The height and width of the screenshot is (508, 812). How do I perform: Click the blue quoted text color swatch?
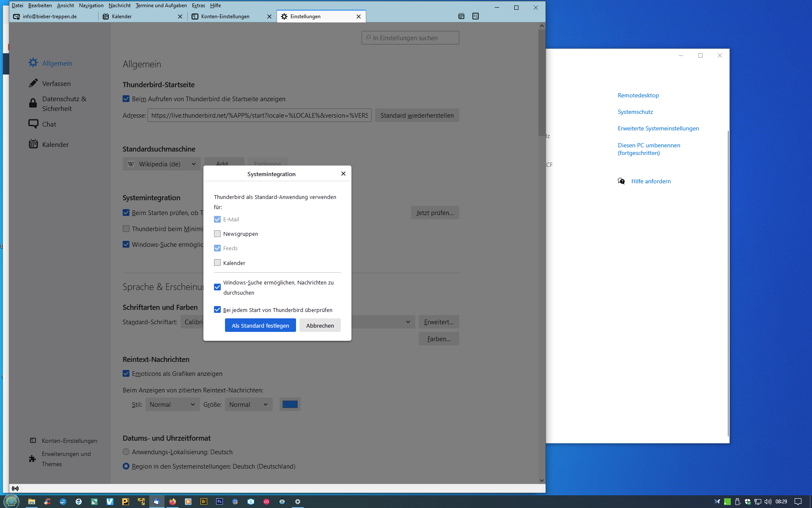[x=290, y=405]
